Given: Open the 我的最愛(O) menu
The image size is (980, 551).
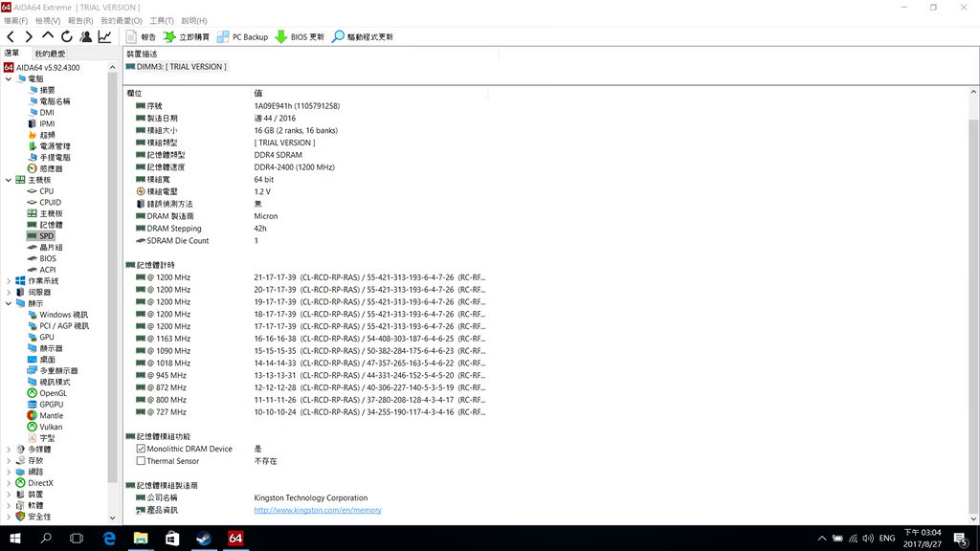Looking at the screenshot, I should (x=122, y=21).
